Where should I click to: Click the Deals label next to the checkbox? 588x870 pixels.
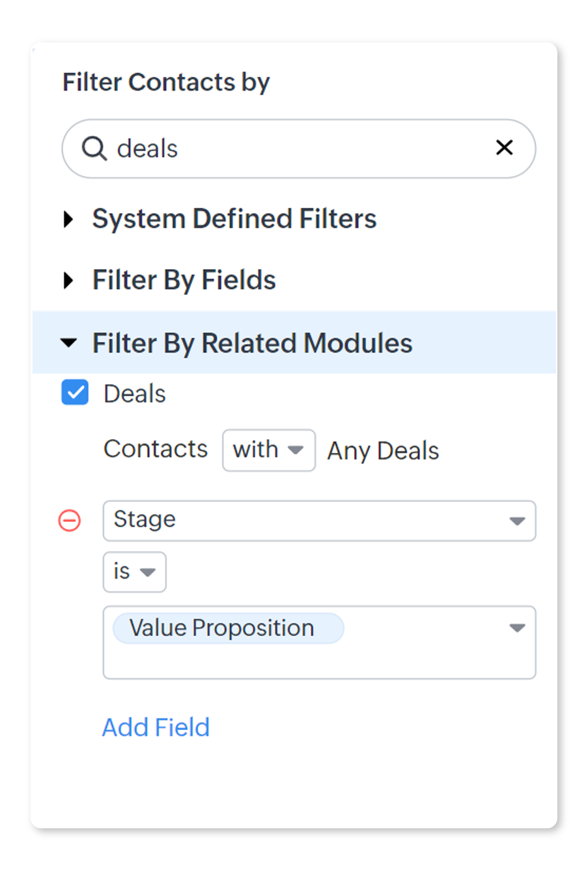point(135,394)
